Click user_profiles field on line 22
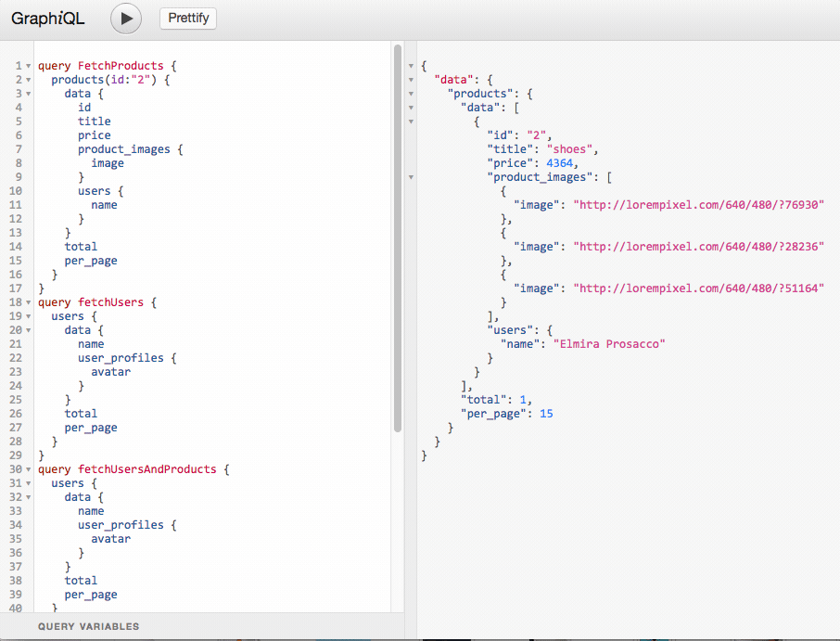The height and width of the screenshot is (641, 840). point(121,358)
